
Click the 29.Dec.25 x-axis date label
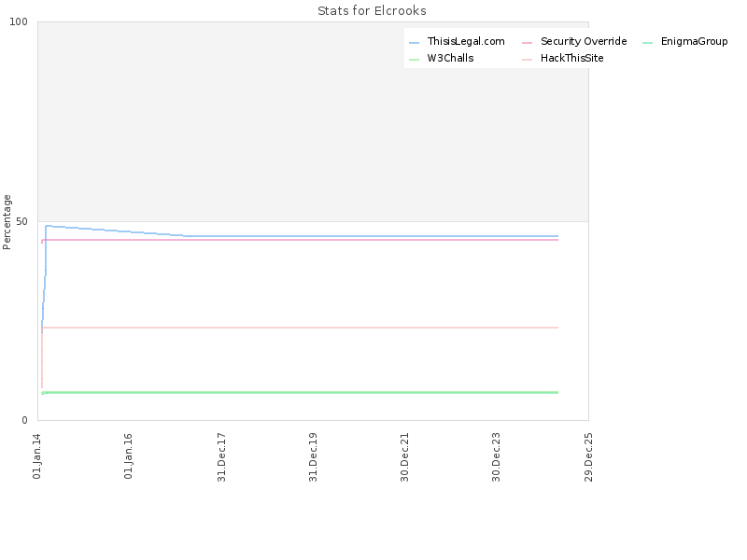click(589, 457)
